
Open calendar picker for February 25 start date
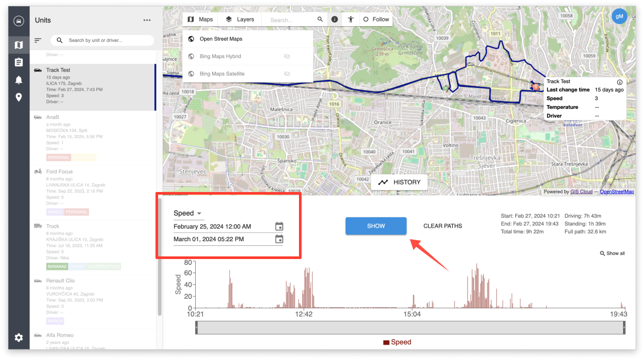coord(279,227)
